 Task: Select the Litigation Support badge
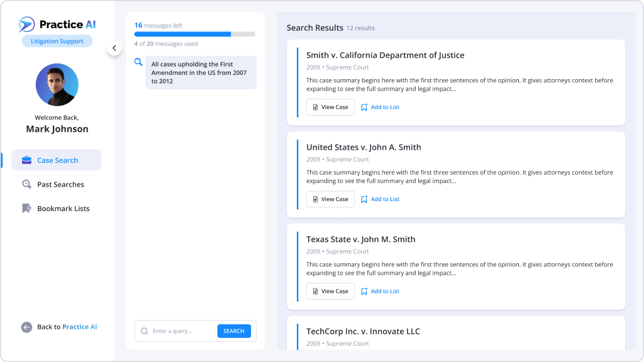pyautogui.click(x=57, y=40)
